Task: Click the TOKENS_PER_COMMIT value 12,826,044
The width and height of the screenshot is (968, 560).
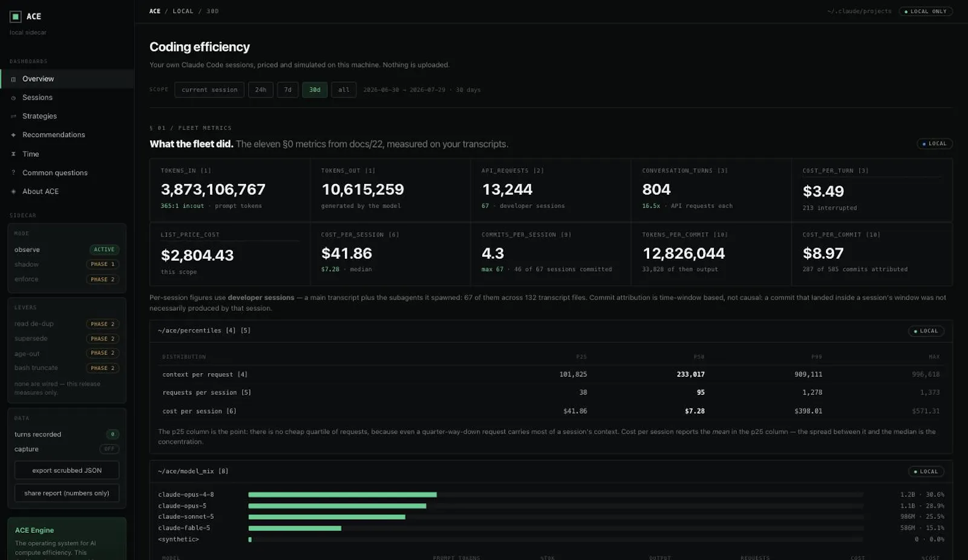Action: coord(684,253)
